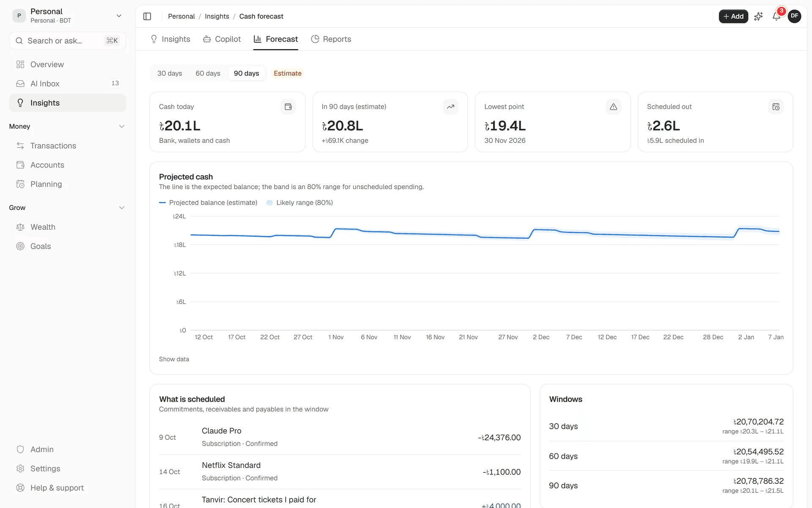The image size is (812, 508).
Task: Expand the Personal workspace switcher
Action: pyautogui.click(x=68, y=16)
